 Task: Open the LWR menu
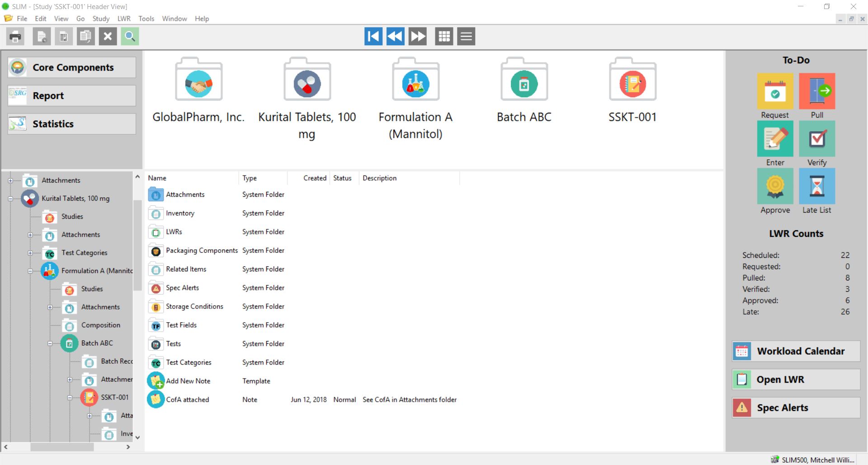point(124,19)
